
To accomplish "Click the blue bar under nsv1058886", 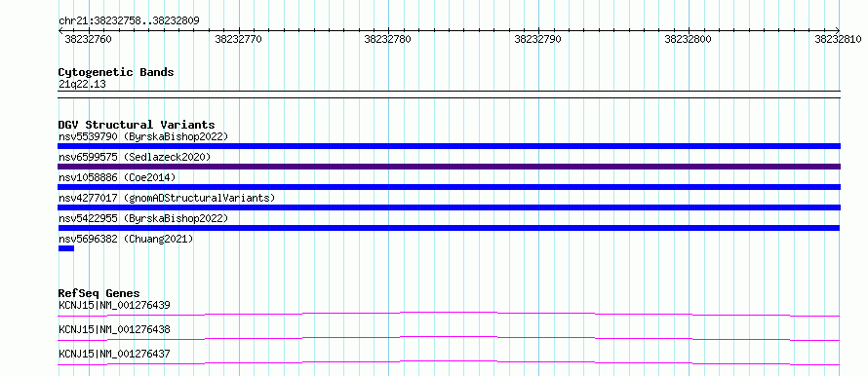I will [449, 187].
